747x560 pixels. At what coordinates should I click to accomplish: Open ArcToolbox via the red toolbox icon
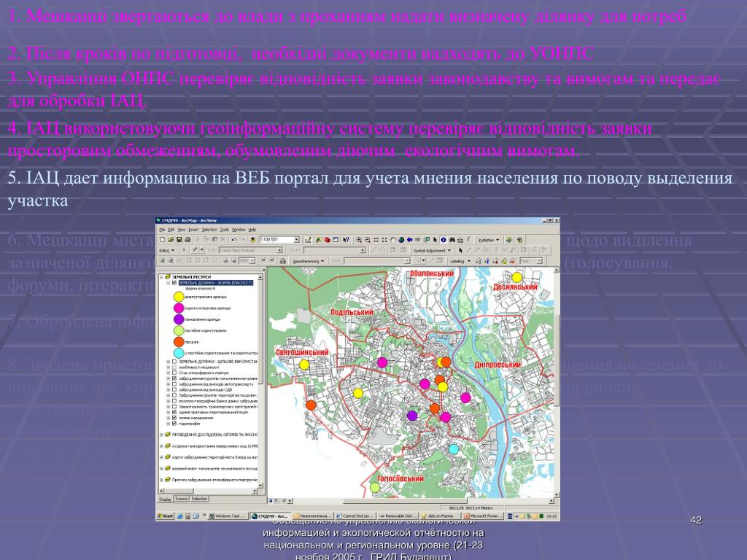(328, 239)
